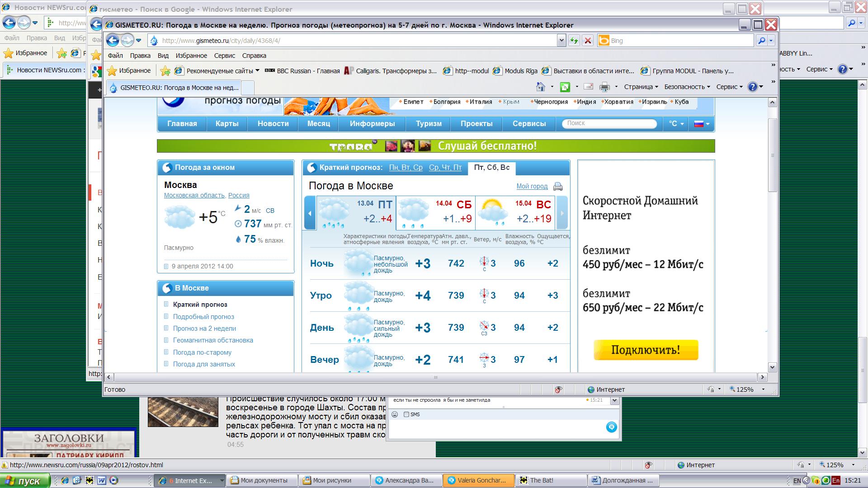
Task: Open the пуск Start button
Action: [x=24, y=481]
